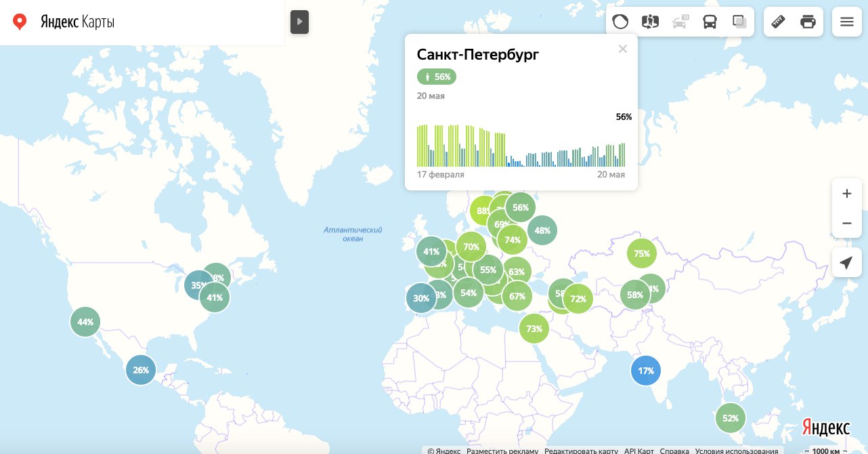Select the 69% map marker

click(x=500, y=225)
